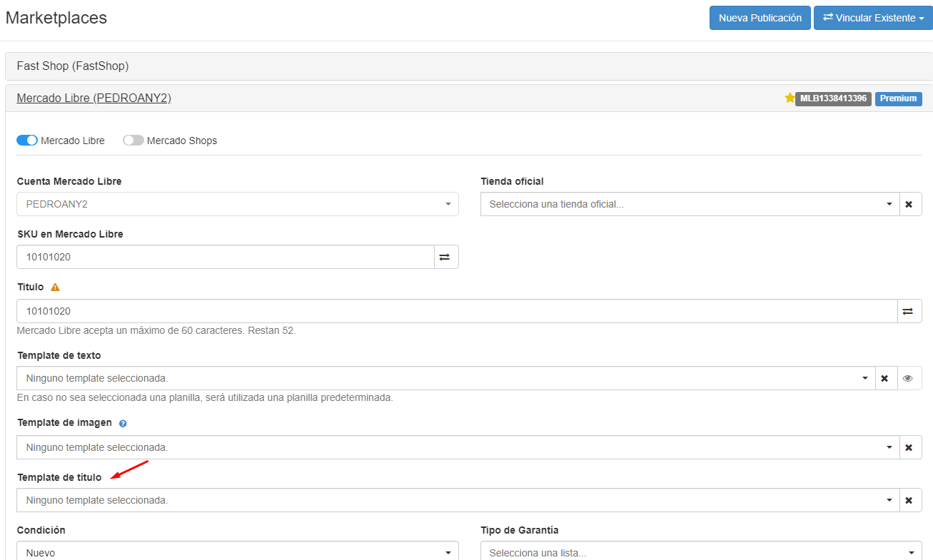
Task: Open the Cuenta Mercado Libre dropdown
Action: click(238, 204)
